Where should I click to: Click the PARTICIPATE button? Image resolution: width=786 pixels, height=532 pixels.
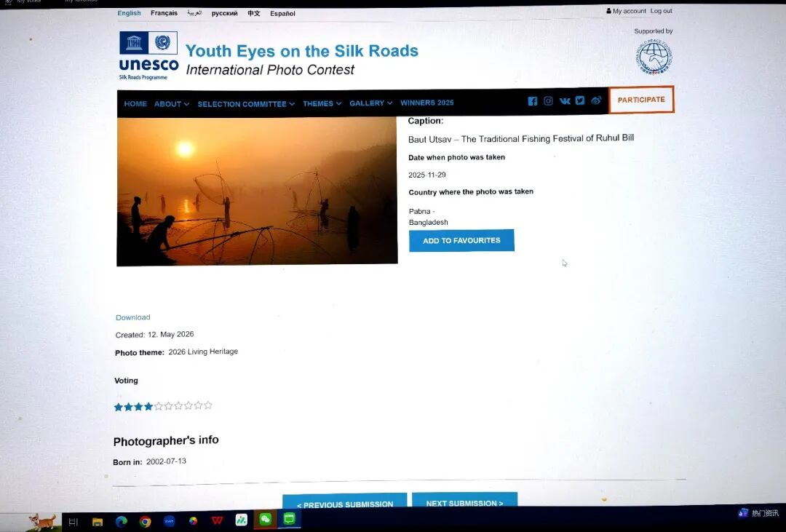641,100
